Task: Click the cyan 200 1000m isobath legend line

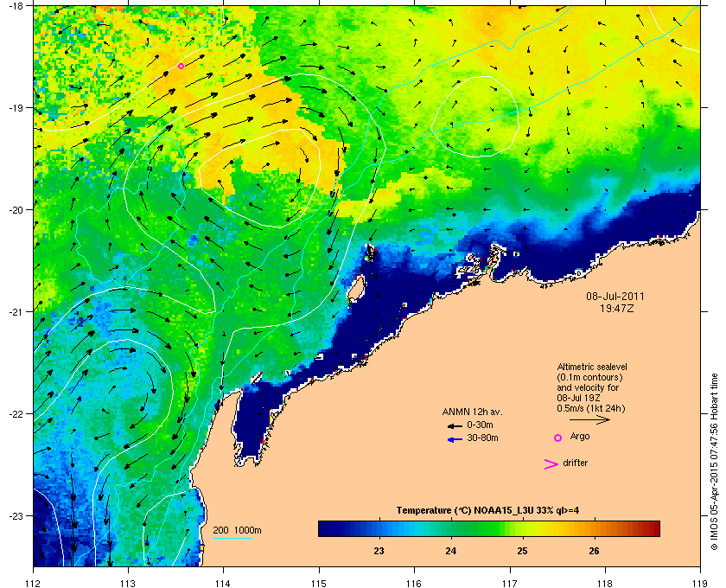Action: pyautogui.click(x=232, y=539)
